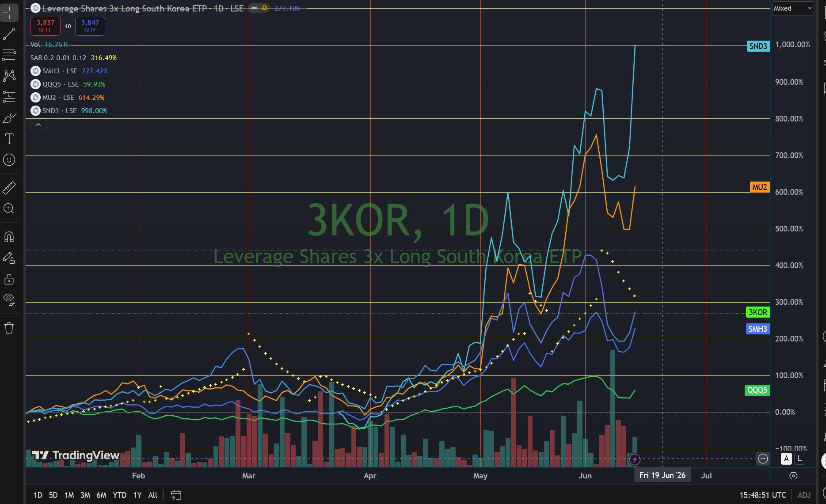Click the order quantity 10 between Sell and Buy
The width and height of the screenshot is (826, 504).
(68, 27)
